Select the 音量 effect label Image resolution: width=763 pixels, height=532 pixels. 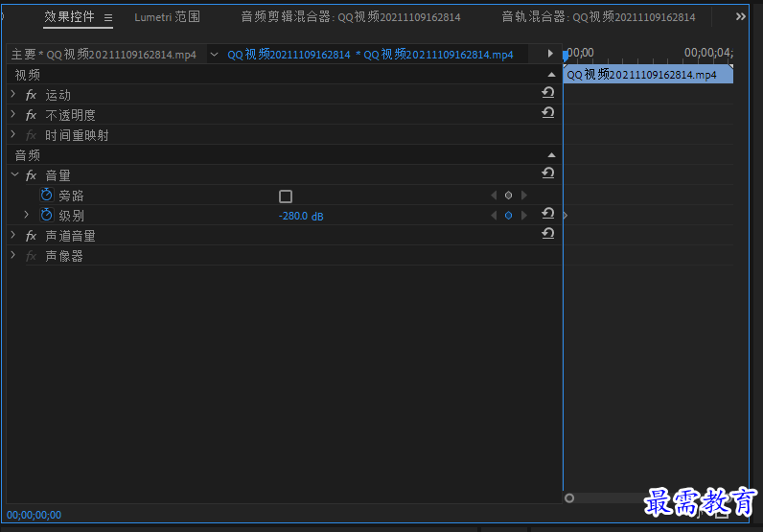[x=58, y=175]
